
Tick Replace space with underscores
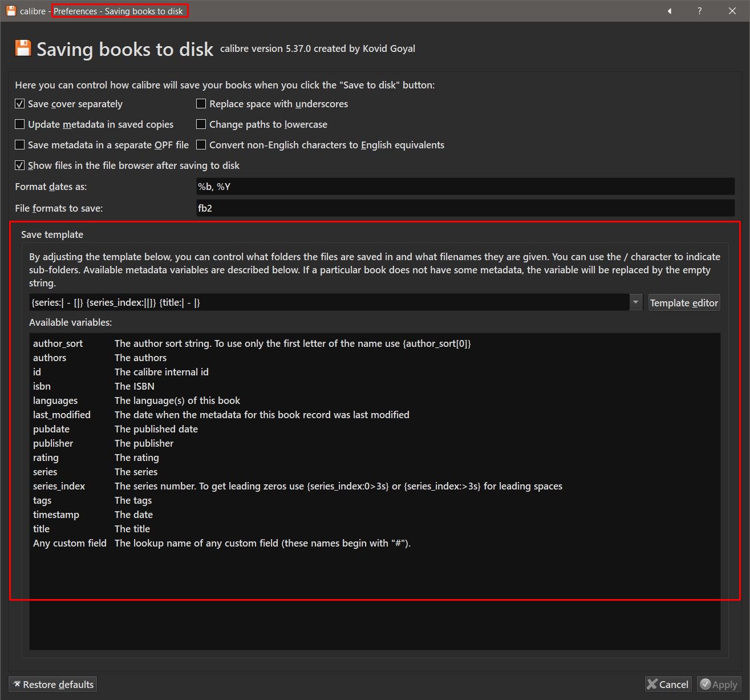pos(201,104)
